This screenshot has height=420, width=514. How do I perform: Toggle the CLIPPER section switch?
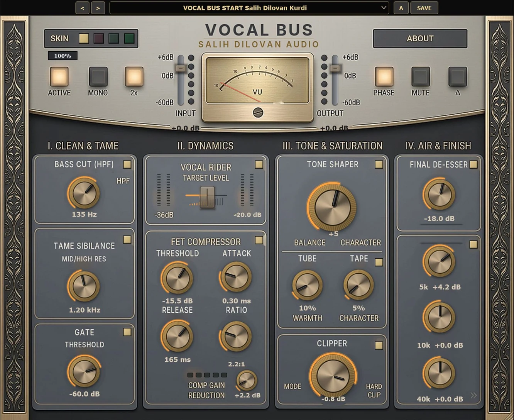click(379, 345)
